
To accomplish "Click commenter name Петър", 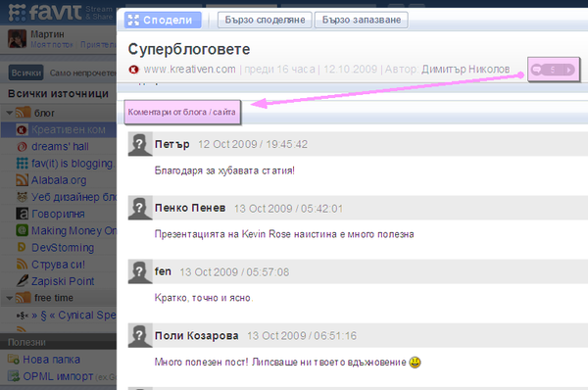I will point(172,144).
